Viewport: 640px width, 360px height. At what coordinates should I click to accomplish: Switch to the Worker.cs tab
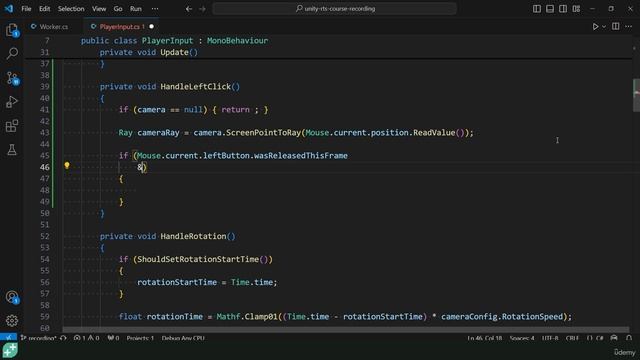[x=50, y=27]
